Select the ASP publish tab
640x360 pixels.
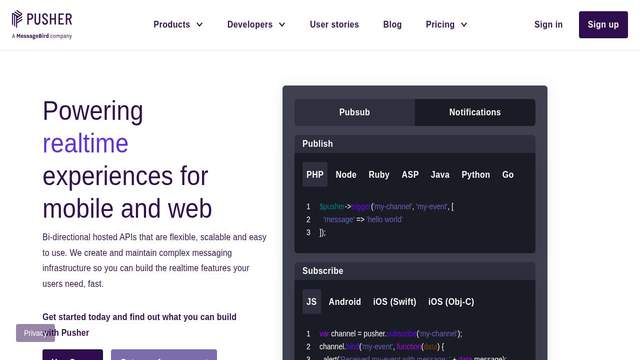410,175
